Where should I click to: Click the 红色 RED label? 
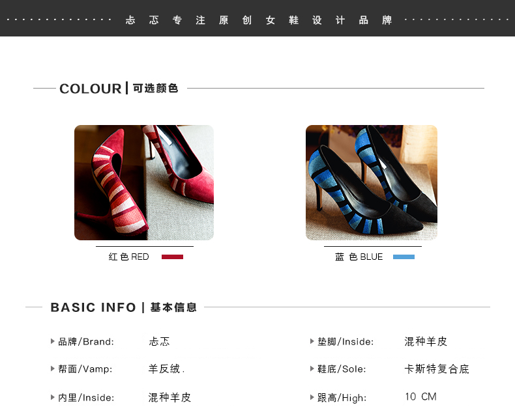129,257
